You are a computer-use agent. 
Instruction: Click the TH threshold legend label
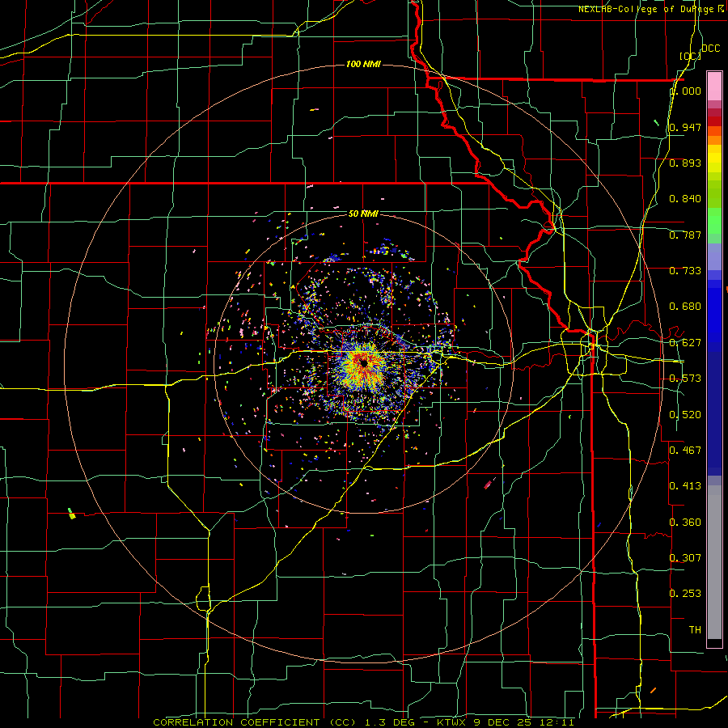695,630
